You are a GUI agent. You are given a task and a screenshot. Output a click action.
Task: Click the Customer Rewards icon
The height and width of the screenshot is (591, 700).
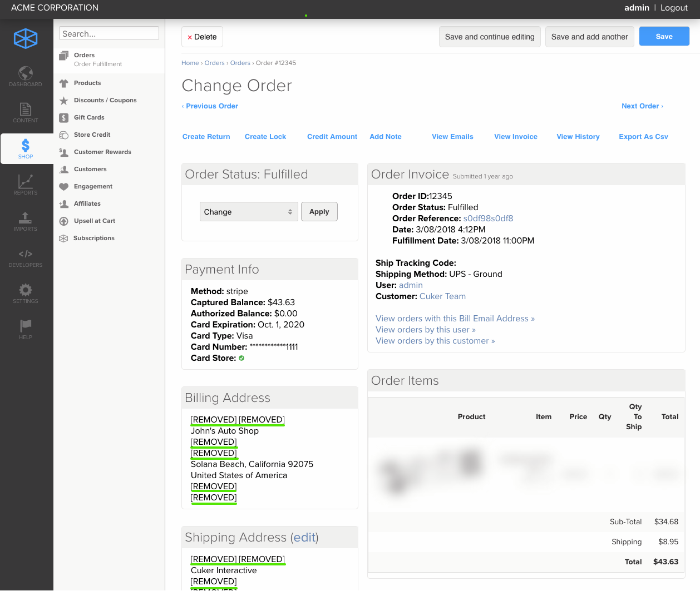coord(63,152)
